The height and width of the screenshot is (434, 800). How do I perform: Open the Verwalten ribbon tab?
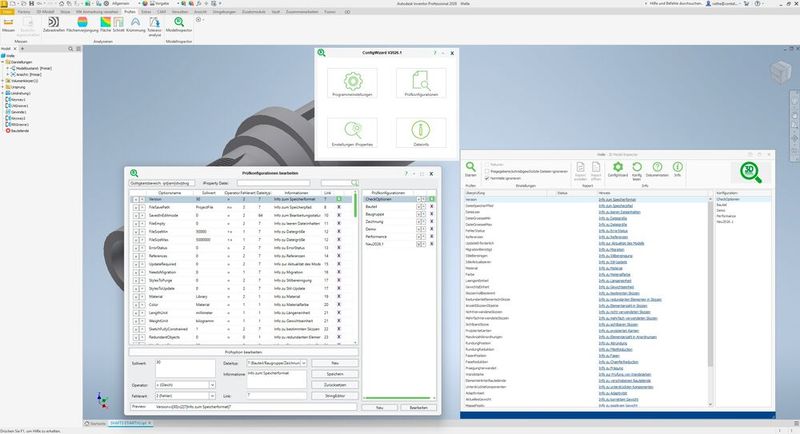pyautogui.click(x=180, y=11)
